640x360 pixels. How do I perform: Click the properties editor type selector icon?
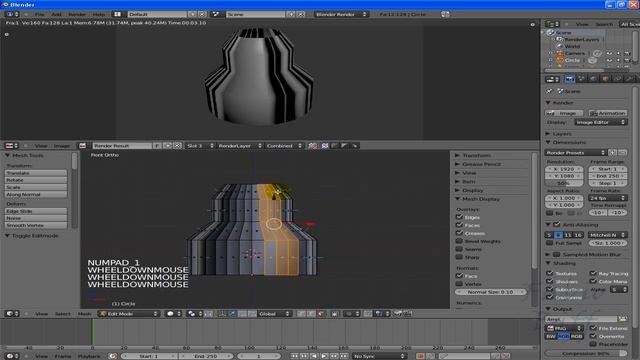pyautogui.click(x=552, y=79)
